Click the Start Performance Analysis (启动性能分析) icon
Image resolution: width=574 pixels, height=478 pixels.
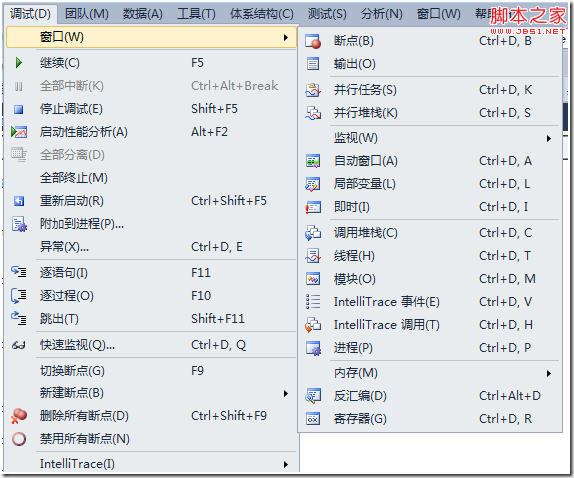[x=19, y=132]
